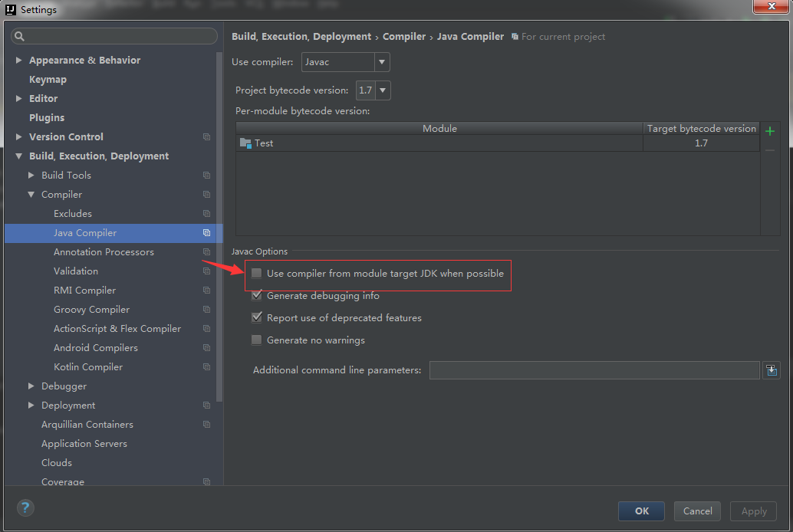Expand the Version Control section
This screenshot has height=532, width=793.
pyautogui.click(x=18, y=136)
